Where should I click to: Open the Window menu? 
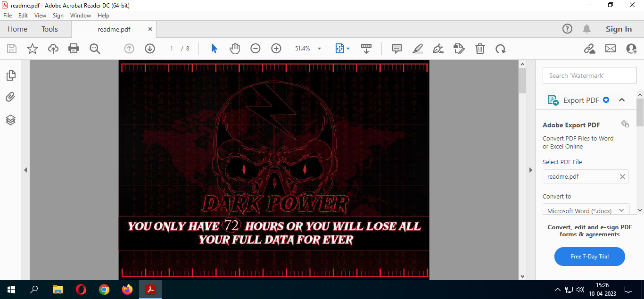[x=81, y=16]
